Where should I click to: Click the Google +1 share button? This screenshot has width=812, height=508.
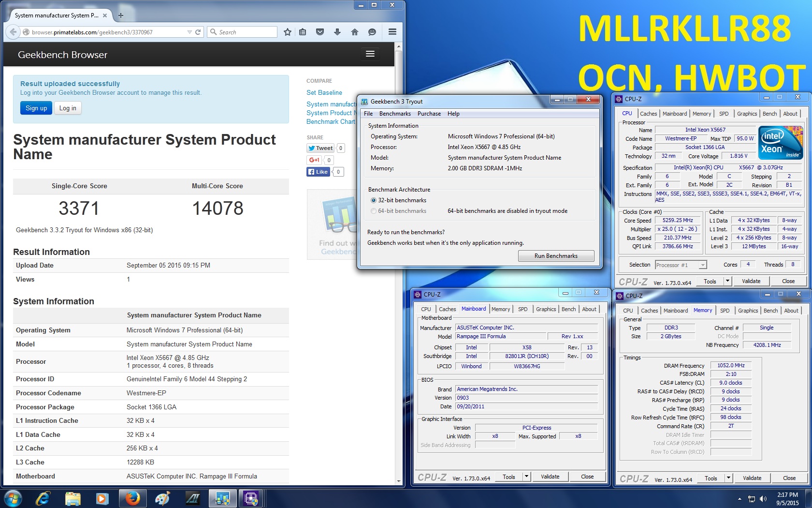tap(314, 160)
